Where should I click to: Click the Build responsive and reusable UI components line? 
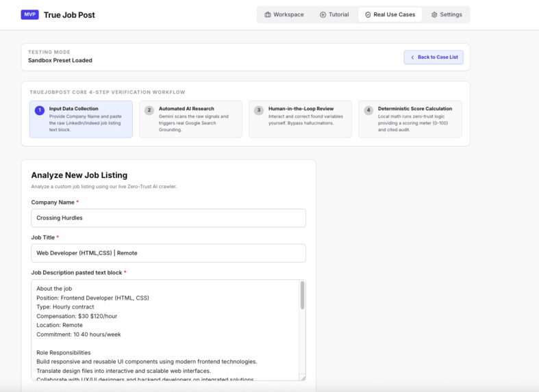pos(147,362)
